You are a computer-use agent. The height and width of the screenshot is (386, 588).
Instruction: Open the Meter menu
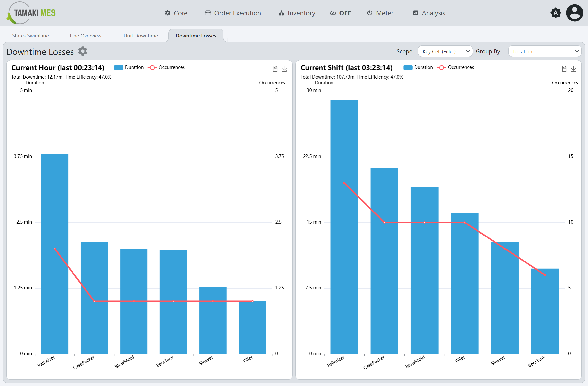tap(380, 13)
